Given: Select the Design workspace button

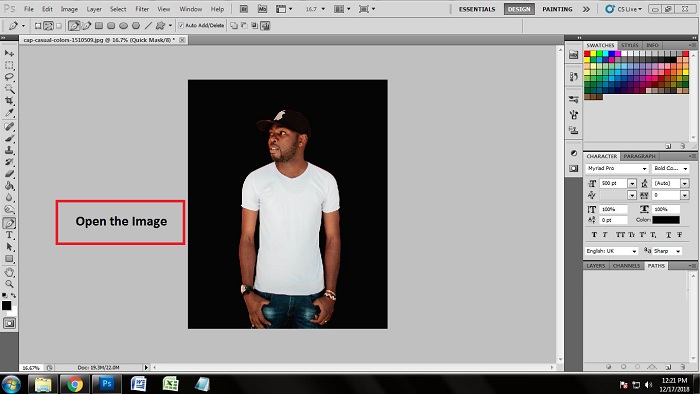Looking at the screenshot, I should pyautogui.click(x=519, y=9).
